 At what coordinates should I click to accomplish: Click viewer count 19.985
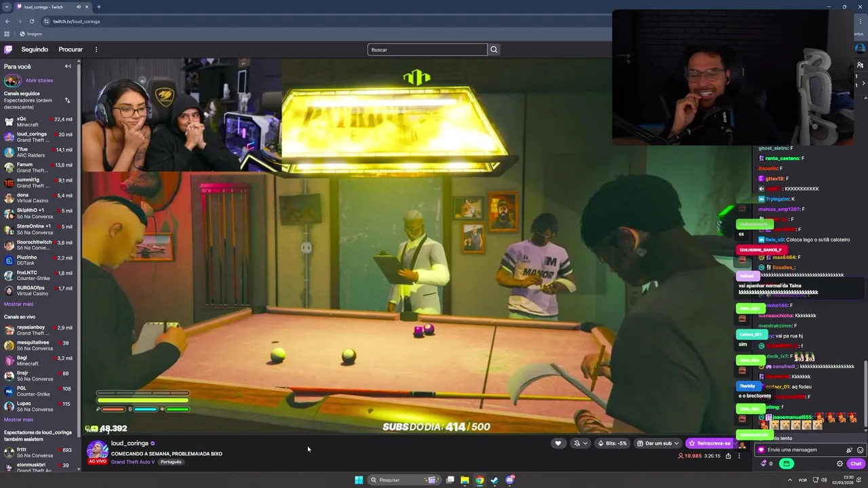point(690,456)
